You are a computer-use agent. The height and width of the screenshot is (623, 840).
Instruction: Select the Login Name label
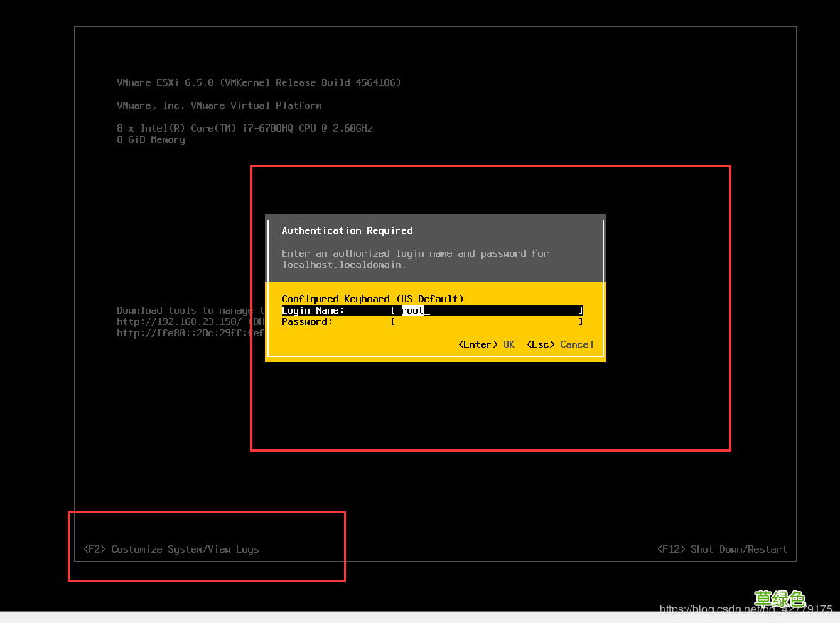pyautogui.click(x=313, y=310)
